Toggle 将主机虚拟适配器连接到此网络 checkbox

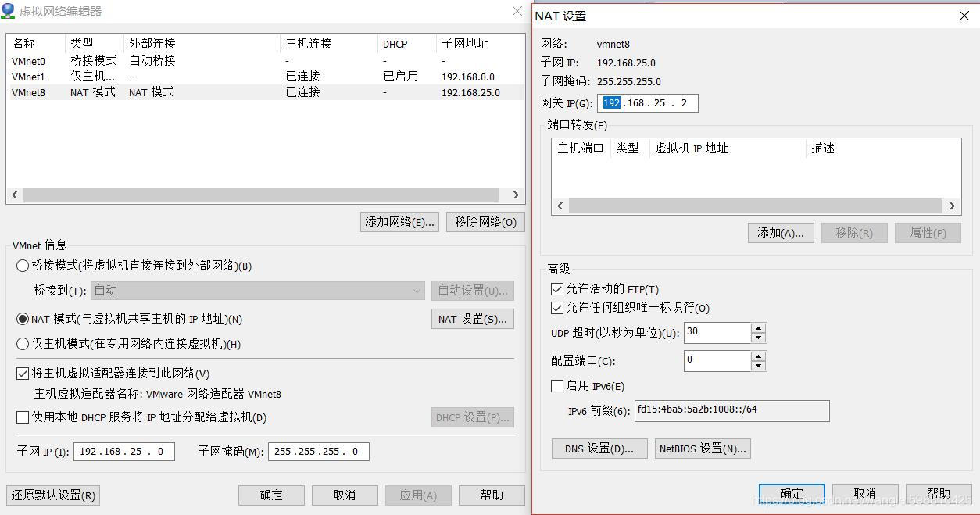coord(23,374)
